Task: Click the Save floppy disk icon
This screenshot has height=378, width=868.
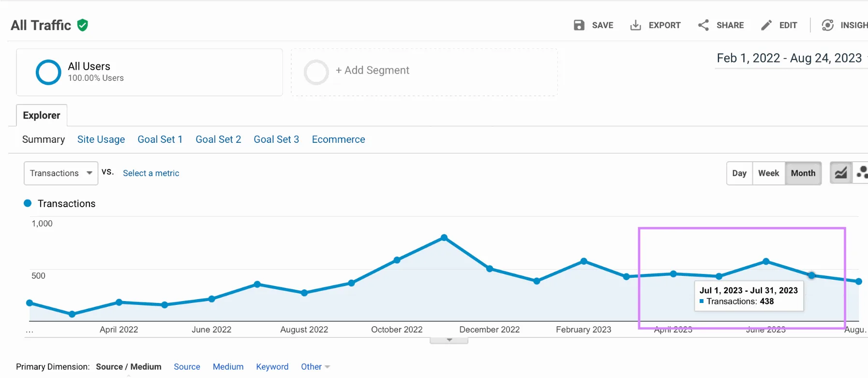Action: pyautogui.click(x=579, y=25)
